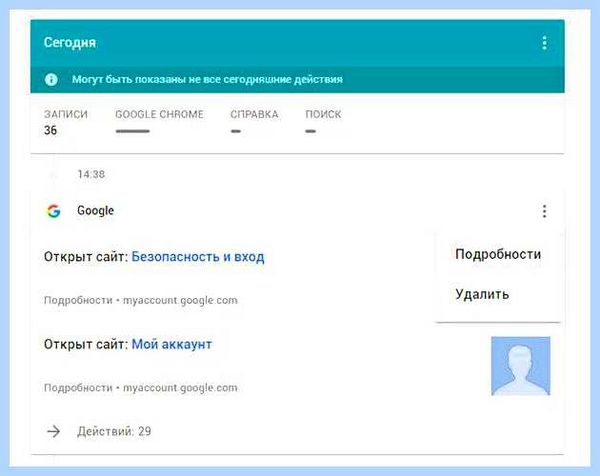Click the account avatar thumbnail
This screenshot has width=600, height=476.
[520, 366]
